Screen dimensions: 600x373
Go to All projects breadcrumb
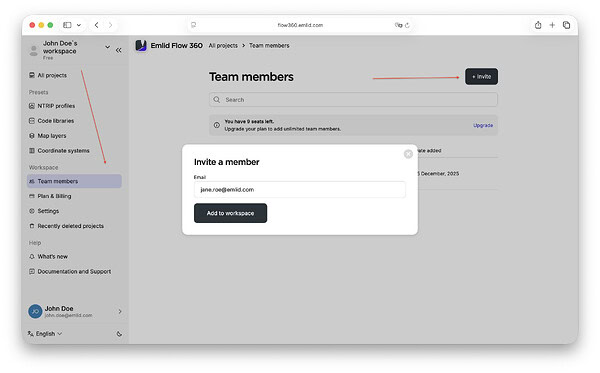223,46
